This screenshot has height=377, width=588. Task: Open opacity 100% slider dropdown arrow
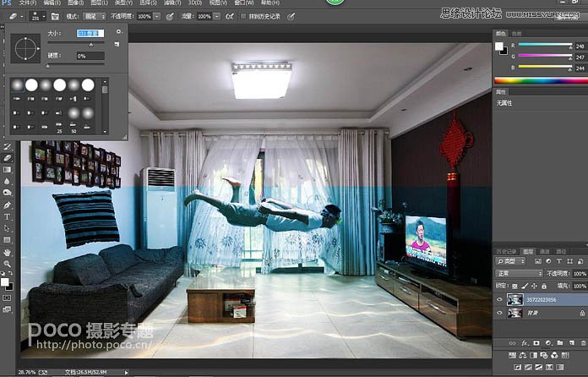[157, 17]
